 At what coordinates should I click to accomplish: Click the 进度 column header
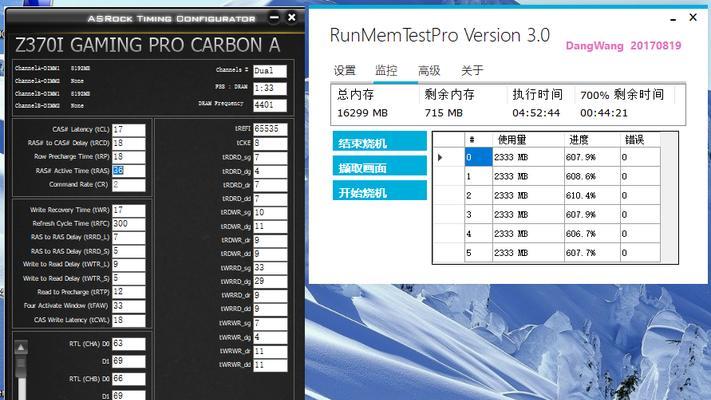tap(592, 140)
